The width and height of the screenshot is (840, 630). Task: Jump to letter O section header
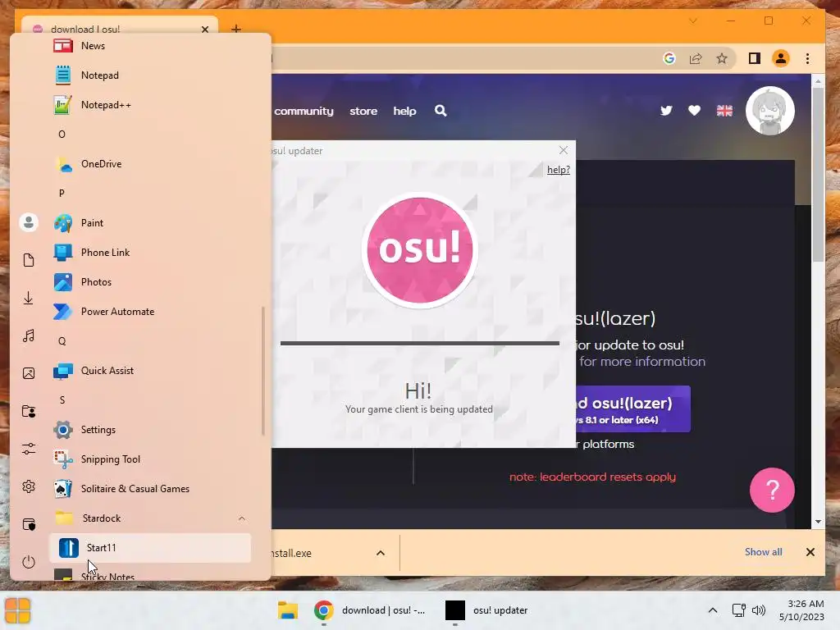coord(62,134)
